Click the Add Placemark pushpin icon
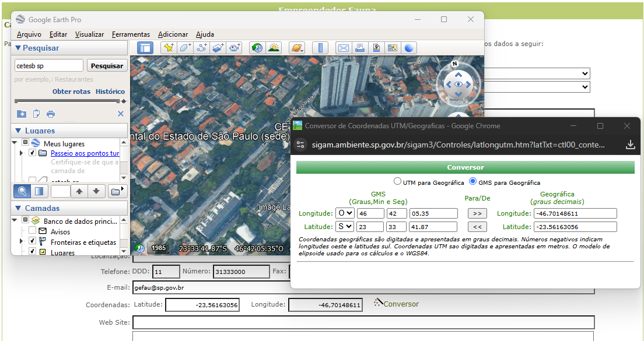 [x=169, y=48]
